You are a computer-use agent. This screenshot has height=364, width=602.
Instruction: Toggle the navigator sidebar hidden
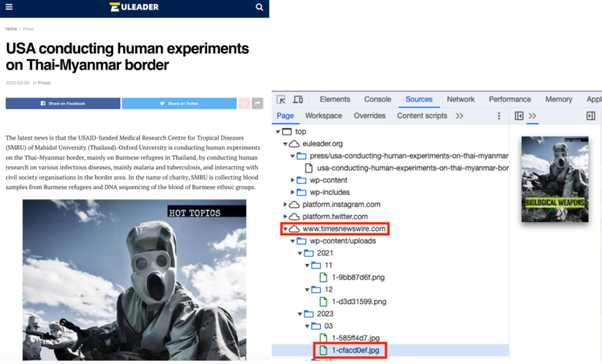point(520,116)
